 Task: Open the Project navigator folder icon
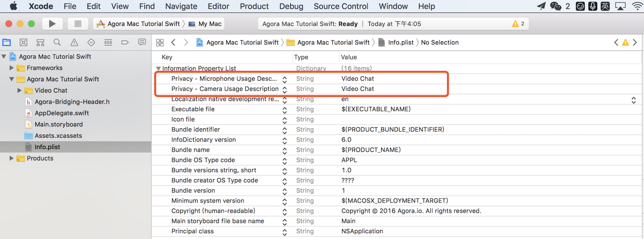coord(6,42)
